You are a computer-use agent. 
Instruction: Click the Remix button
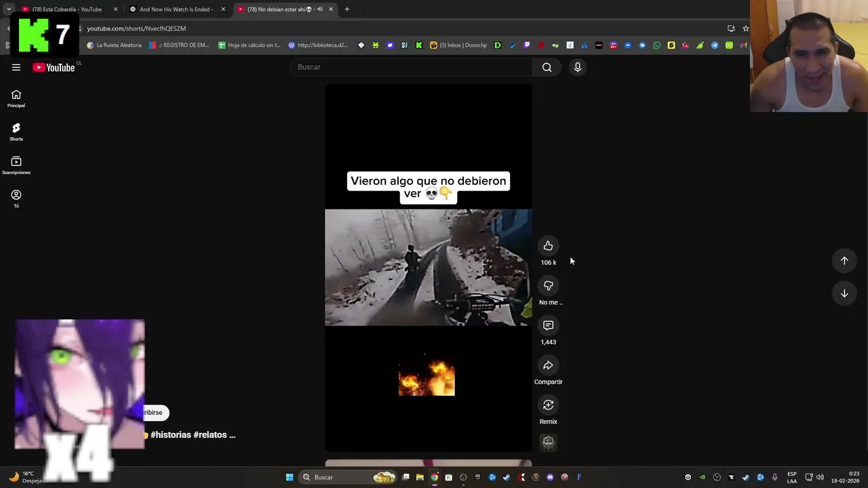[548, 405]
